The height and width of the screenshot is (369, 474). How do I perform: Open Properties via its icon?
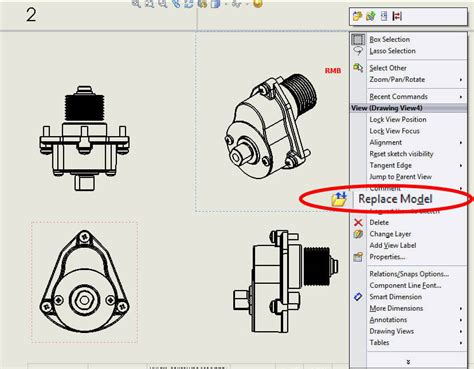click(358, 257)
